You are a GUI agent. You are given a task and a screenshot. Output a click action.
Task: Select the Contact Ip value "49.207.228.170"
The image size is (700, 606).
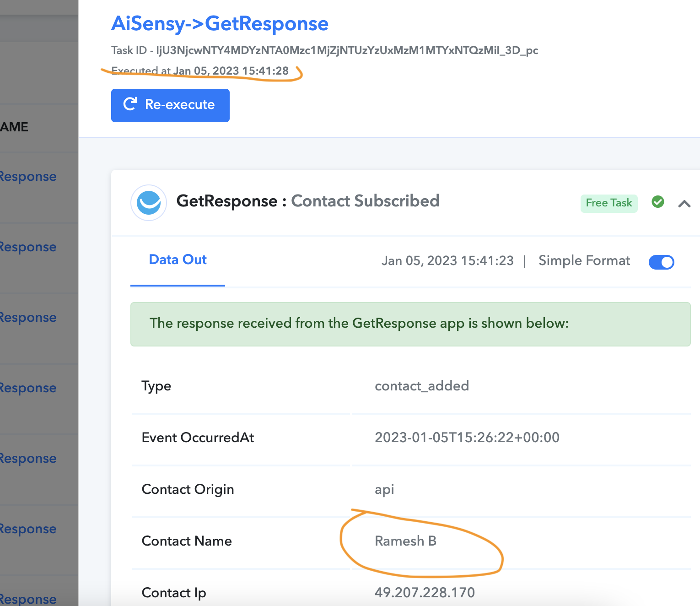425,593
